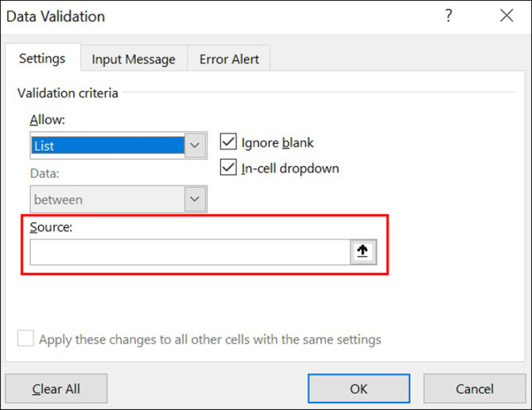This screenshot has width=532, height=410.
Task: Check Apply these changes to all other cells
Action: pos(25,338)
